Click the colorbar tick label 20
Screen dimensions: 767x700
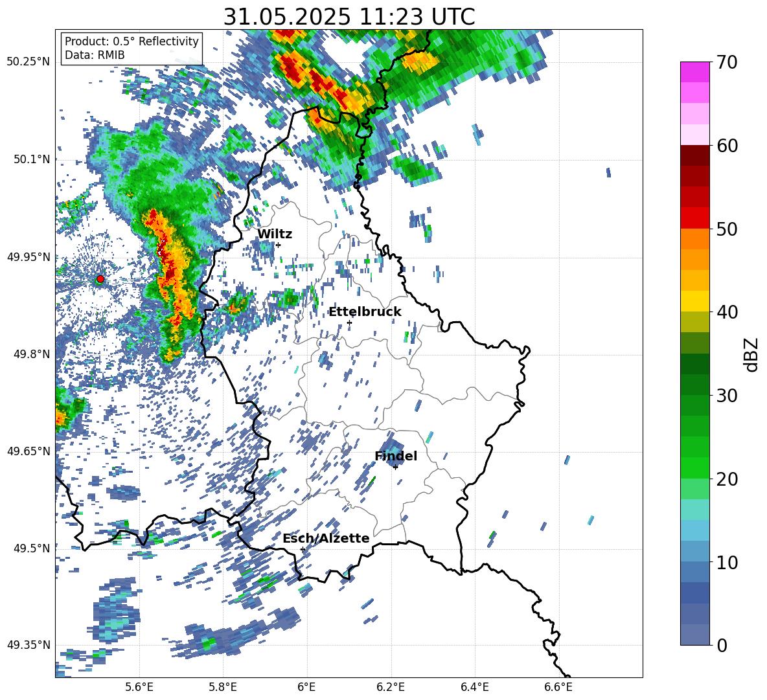pyautogui.click(x=727, y=479)
